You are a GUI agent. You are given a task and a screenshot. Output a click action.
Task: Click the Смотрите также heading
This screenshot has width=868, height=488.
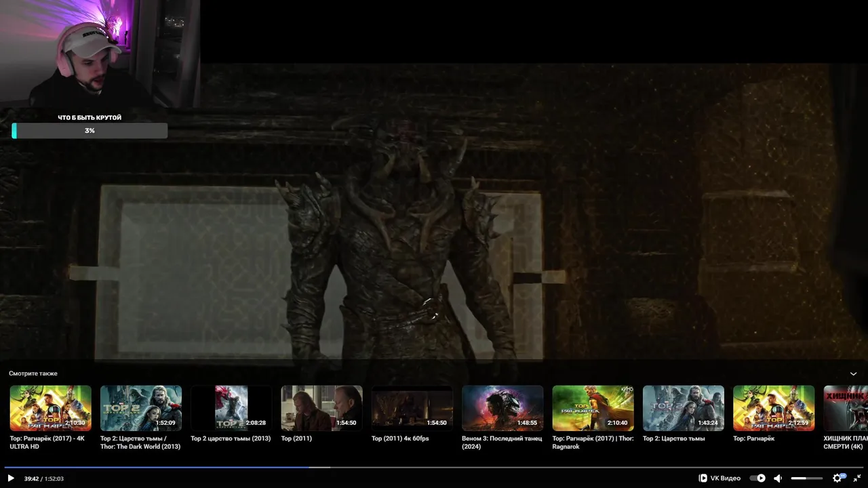(33, 373)
